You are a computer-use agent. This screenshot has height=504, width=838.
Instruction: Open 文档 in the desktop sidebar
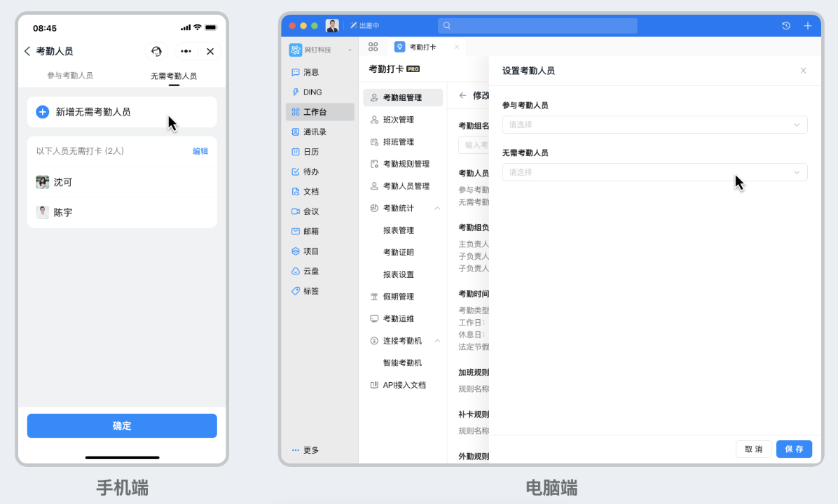(320, 191)
